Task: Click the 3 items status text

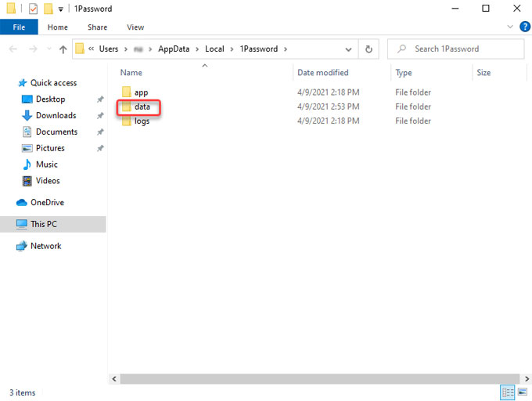Action: coord(22,392)
